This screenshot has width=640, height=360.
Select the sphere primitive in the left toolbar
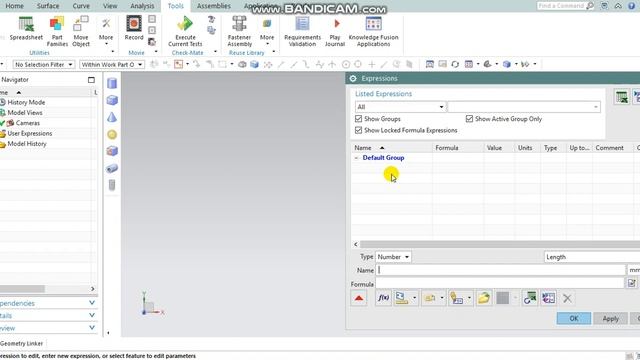pos(112,135)
